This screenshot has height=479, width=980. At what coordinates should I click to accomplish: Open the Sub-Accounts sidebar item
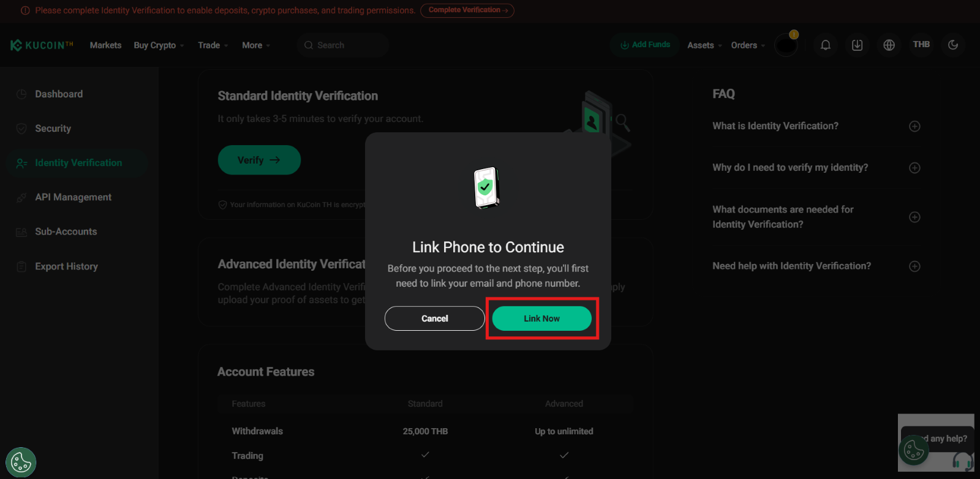click(66, 231)
